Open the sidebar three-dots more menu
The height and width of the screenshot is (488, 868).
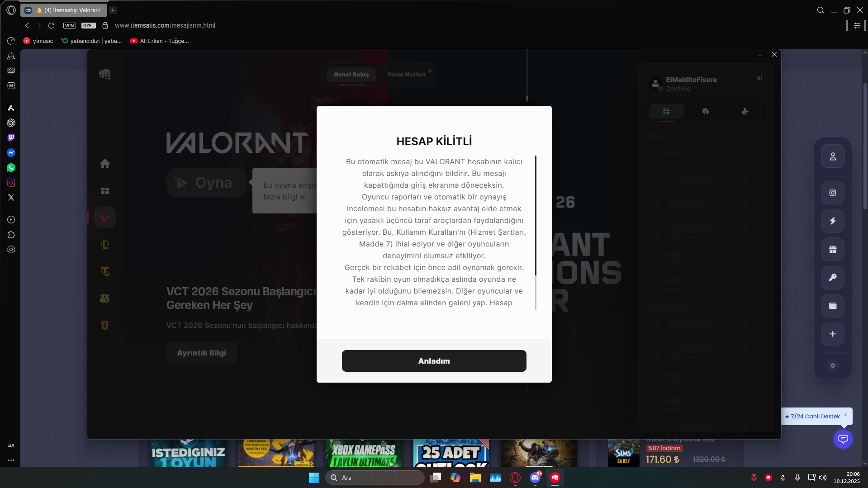coord(11,460)
